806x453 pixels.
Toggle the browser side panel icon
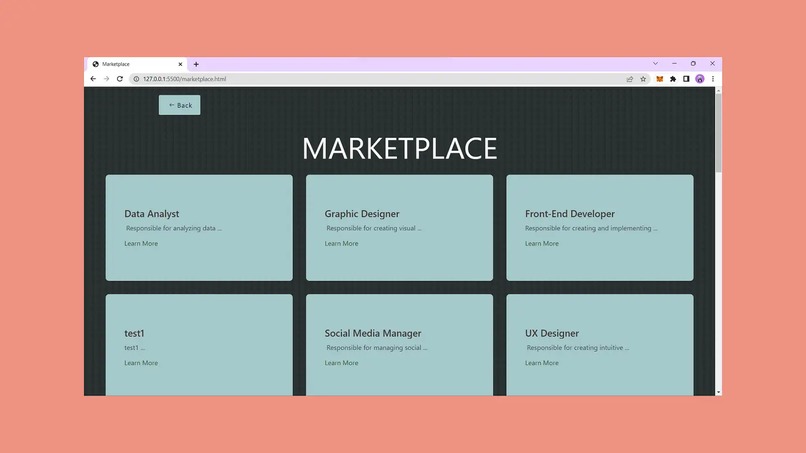686,79
